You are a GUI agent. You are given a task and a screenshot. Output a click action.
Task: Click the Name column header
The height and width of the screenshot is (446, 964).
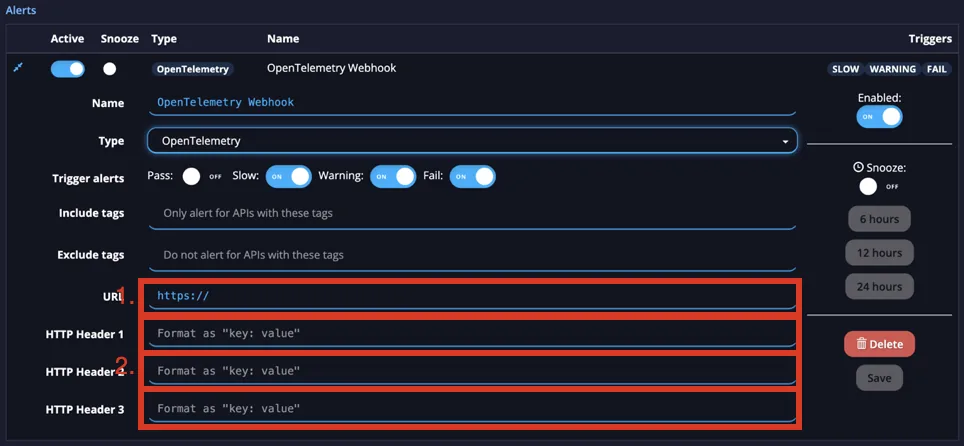283,39
